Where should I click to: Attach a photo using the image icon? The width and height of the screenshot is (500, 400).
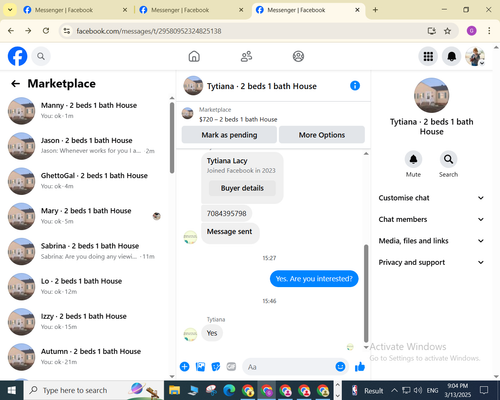click(200, 367)
